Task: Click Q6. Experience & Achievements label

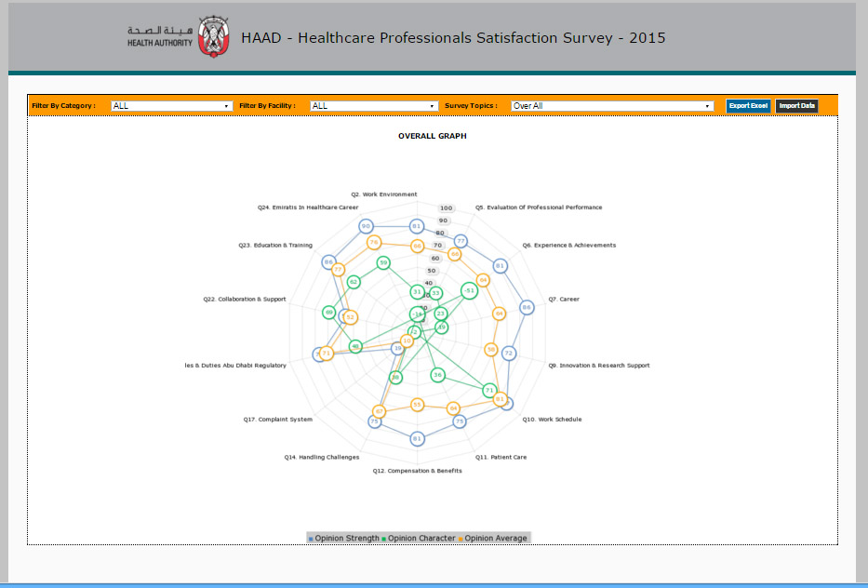Action: point(569,245)
